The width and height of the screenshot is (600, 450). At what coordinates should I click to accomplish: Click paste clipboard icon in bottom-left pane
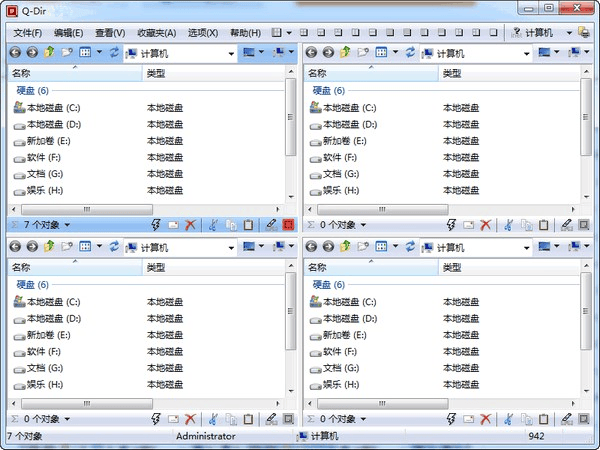(x=248, y=419)
